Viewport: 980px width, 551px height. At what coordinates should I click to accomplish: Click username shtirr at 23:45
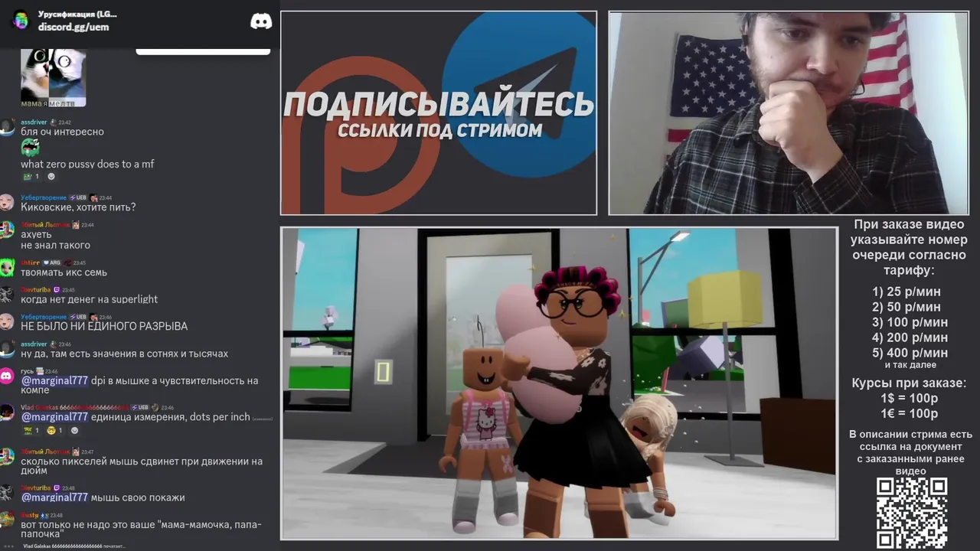point(31,262)
